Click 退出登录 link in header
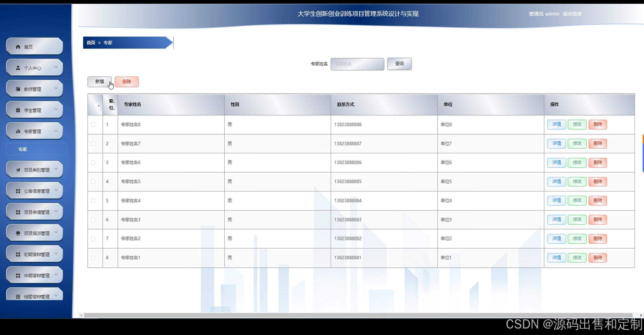The width and height of the screenshot is (644, 335). (x=572, y=14)
